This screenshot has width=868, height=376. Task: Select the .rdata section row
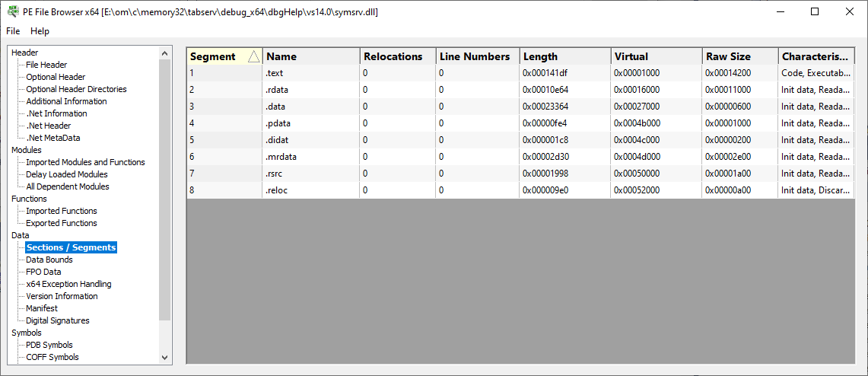[x=521, y=90]
